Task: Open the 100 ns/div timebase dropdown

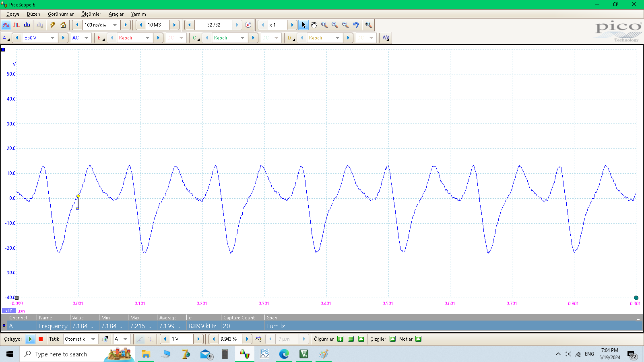Action: [115, 25]
